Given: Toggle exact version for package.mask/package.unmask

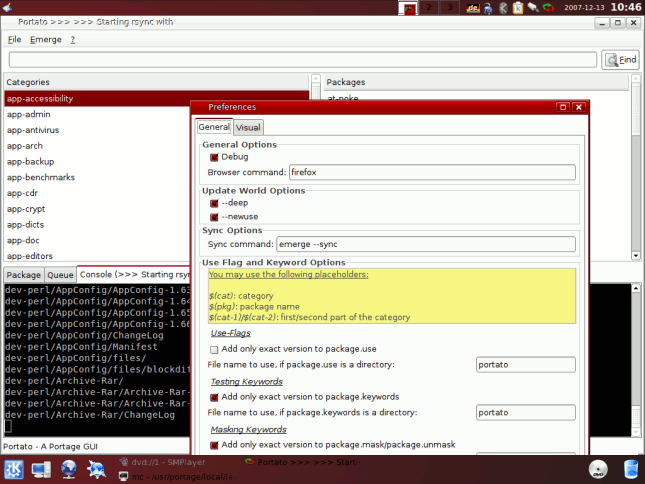Looking at the screenshot, I should (214, 445).
